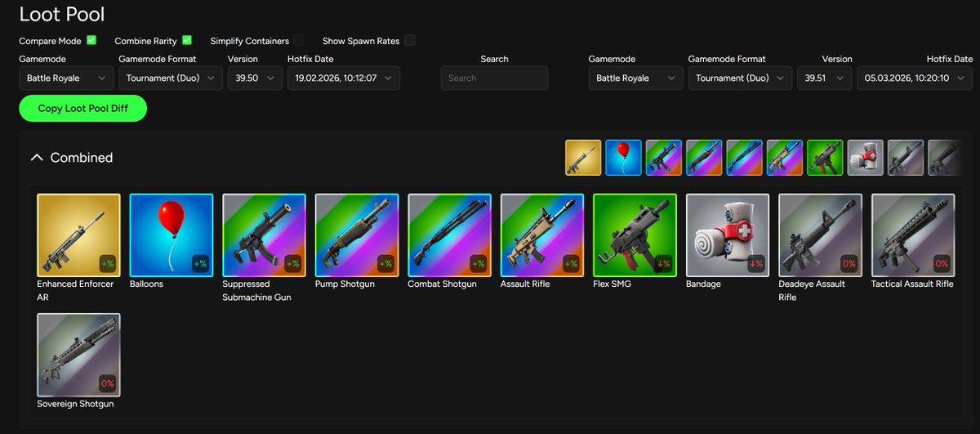
Task: Click the Sovereign Shotgun item card
Action: click(78, 355)
